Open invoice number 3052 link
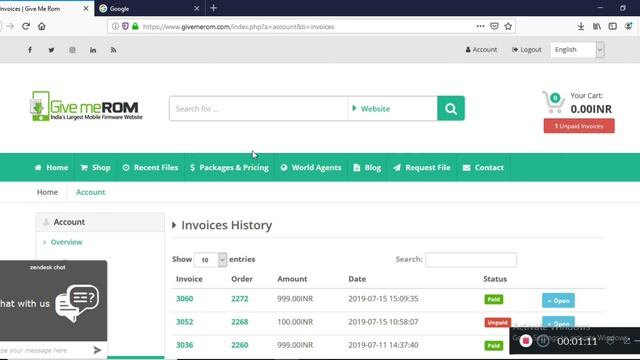640x360 pixels. [184, 322]
